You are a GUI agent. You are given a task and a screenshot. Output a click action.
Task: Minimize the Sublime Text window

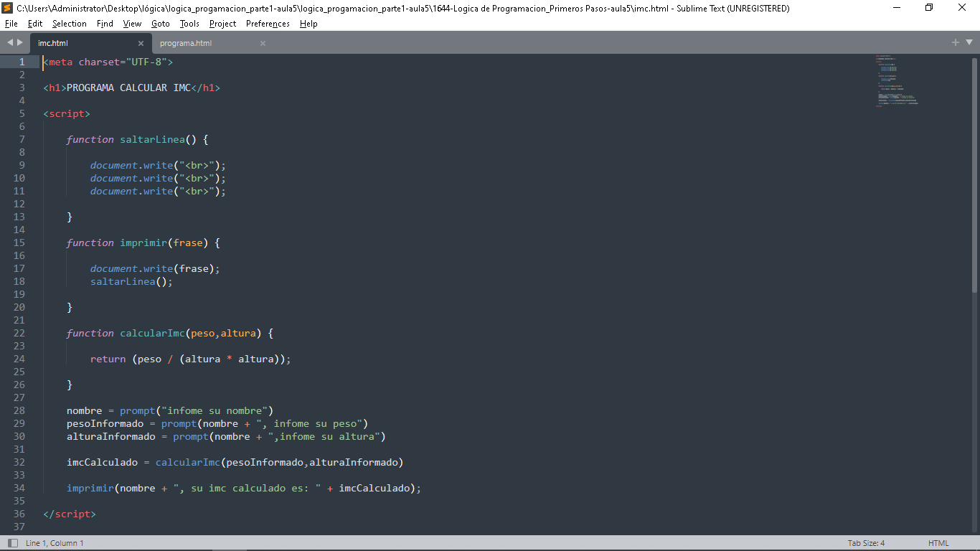(897, 8)
